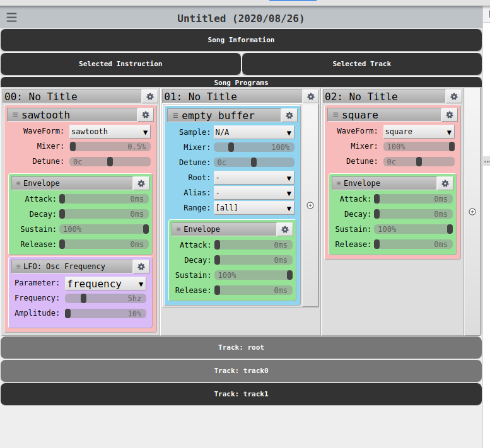Screen dimensions: 490x448
Task: Expand the Selected Track panel
Action: click(362, 64)
